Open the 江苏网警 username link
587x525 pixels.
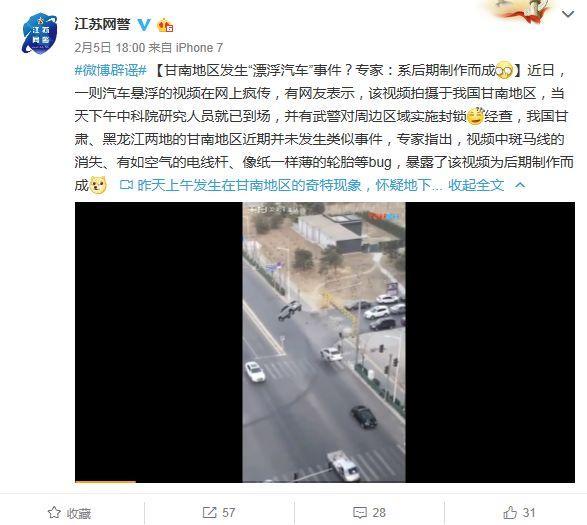click(x=102, y=24)
